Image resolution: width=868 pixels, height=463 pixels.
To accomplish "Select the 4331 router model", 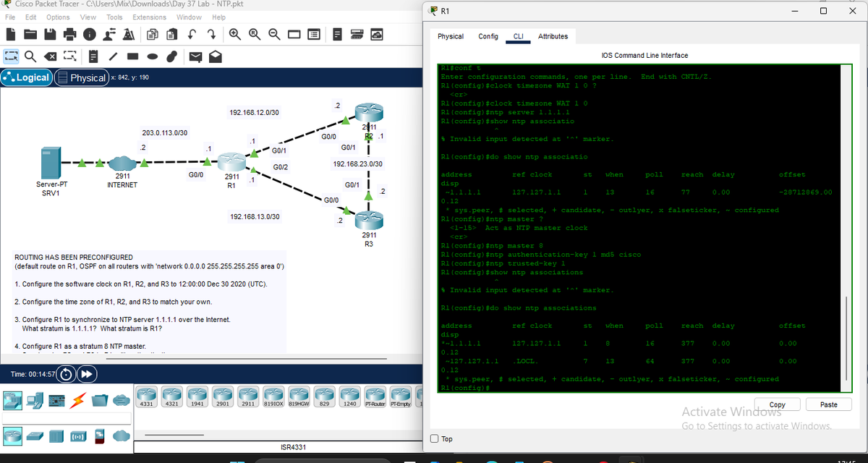I will pos(145,396).
